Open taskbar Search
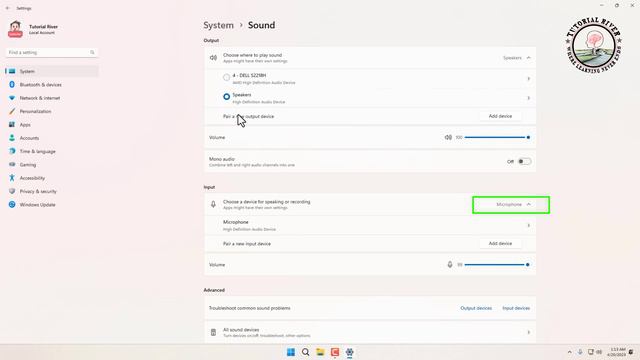The image size is (640, 360). tap(305, 352)
